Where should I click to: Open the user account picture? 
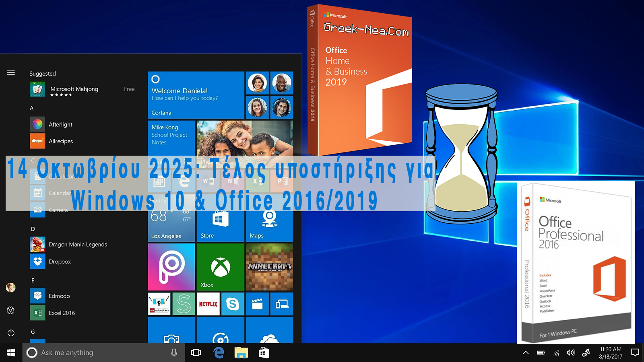click(x=11, y=288)
